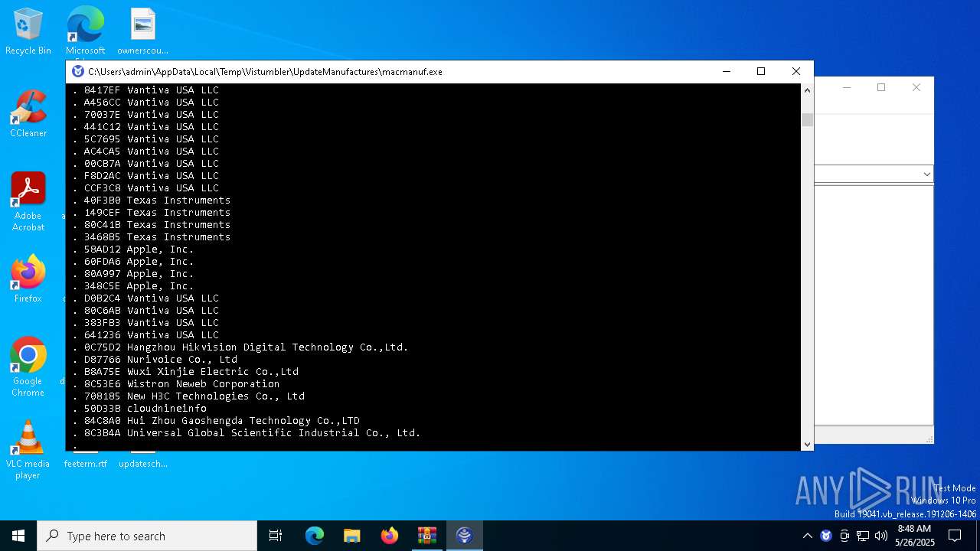The height and width of the screenshot is (551, 980).
Task: Launch Microsoft Edge from the desktop shortcut
Action: coord(85,32)
